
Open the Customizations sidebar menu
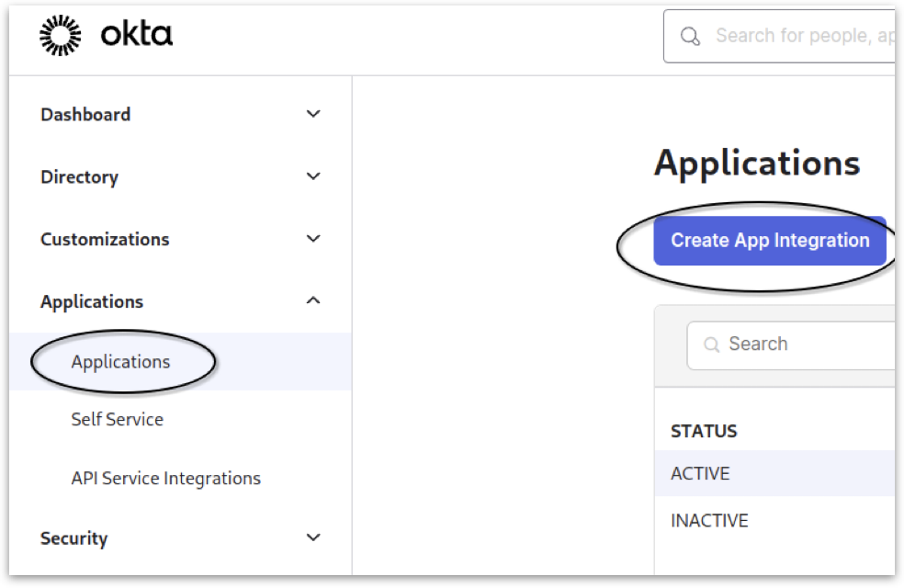click(x=105, y=240)
